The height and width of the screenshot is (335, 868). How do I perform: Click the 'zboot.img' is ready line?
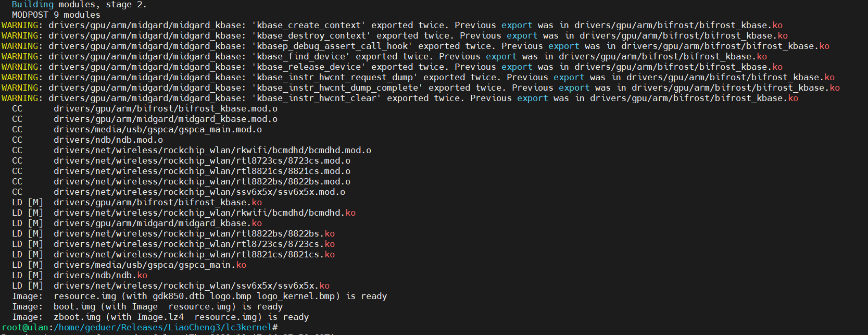160,317
